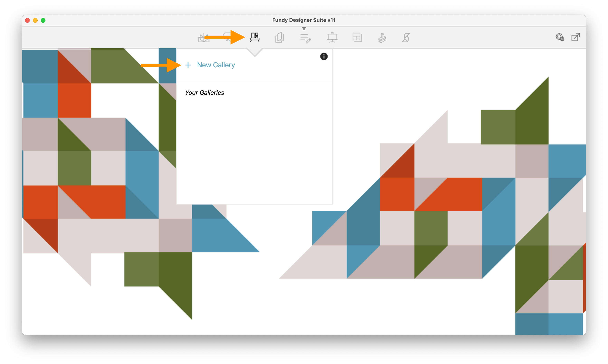Viewport: 608px width, 364px height.
Task: Open the layout collage pages icon
Action: 357,38
